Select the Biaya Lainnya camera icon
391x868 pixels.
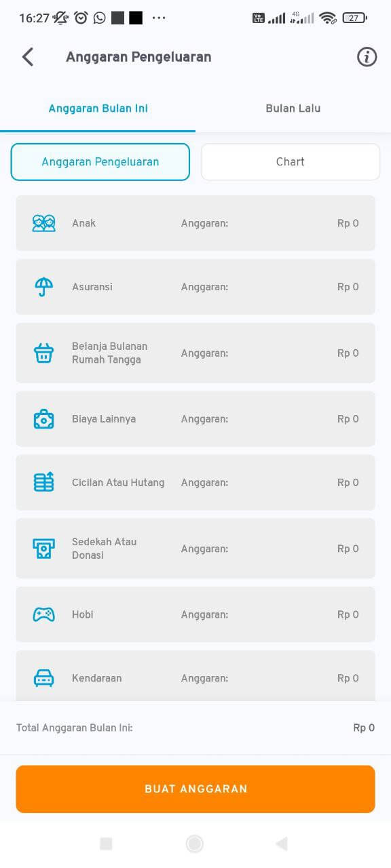43,418
